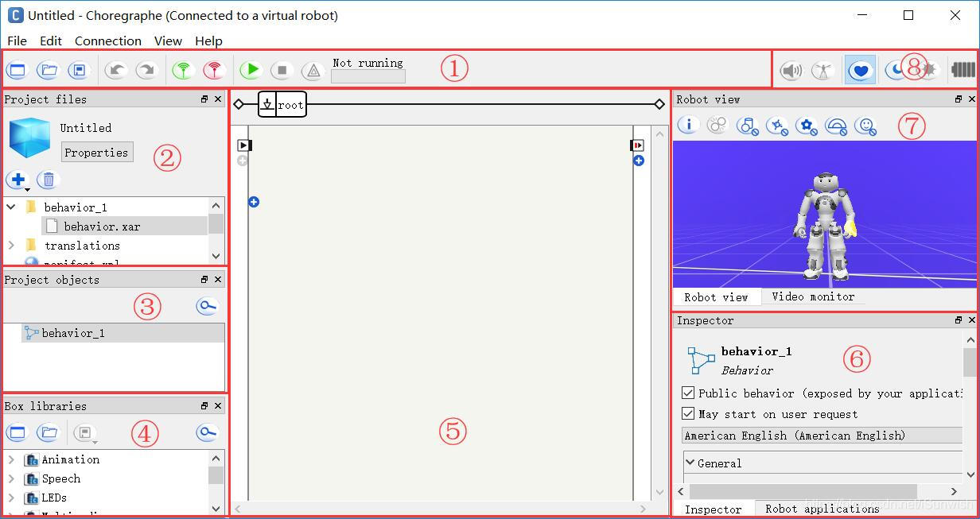Click the search icon in Box libraries
980x519 pixels.
[x=207, y=432]
